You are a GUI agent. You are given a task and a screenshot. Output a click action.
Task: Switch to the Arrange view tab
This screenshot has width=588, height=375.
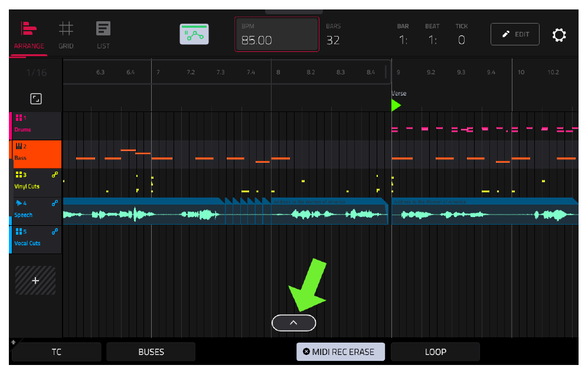pyautogui.click(x=29, y=36)
